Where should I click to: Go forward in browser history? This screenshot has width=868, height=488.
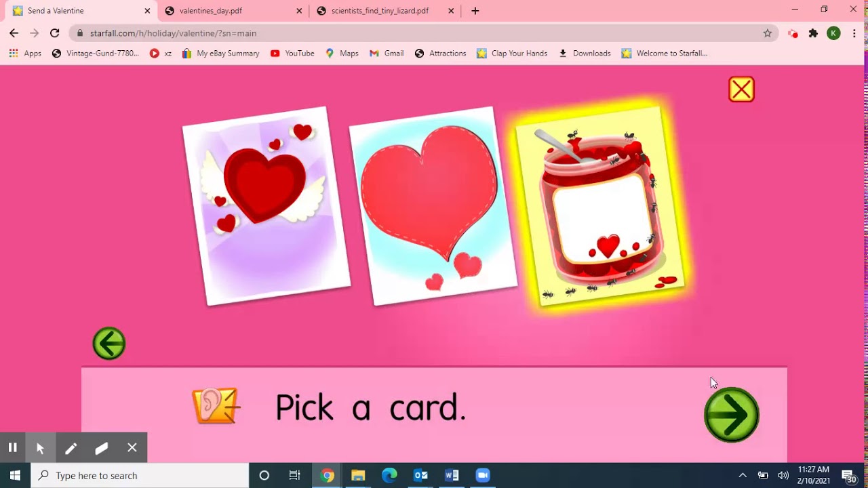tap(34, 33)
